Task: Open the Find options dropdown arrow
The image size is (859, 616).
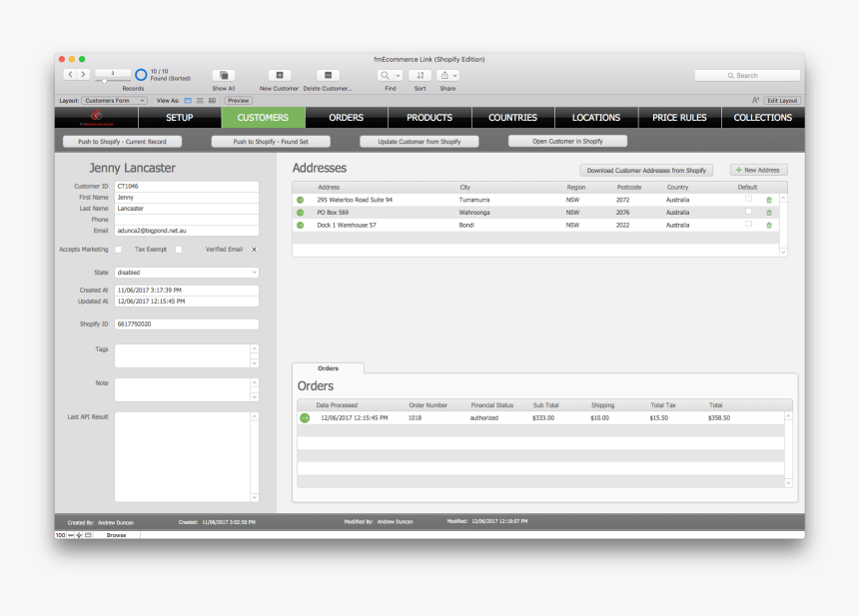Action: 399,76
